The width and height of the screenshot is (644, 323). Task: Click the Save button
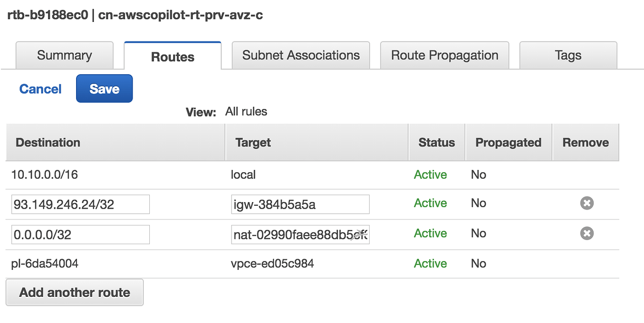104,89
